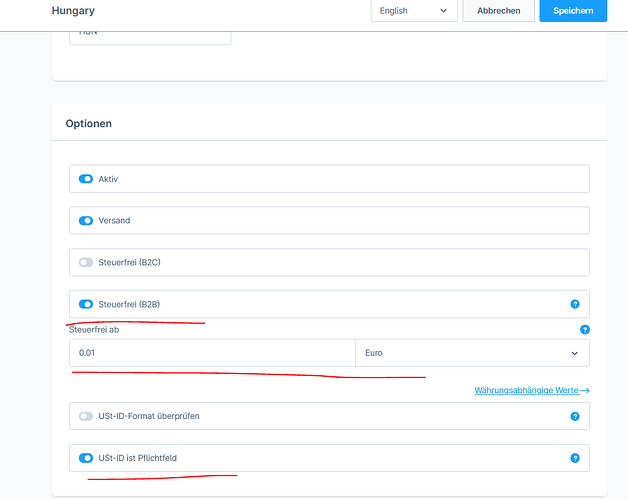Show help for USt-ID-Format überprüfen
This screenshot has width=628, height=499.
[575, 417]
